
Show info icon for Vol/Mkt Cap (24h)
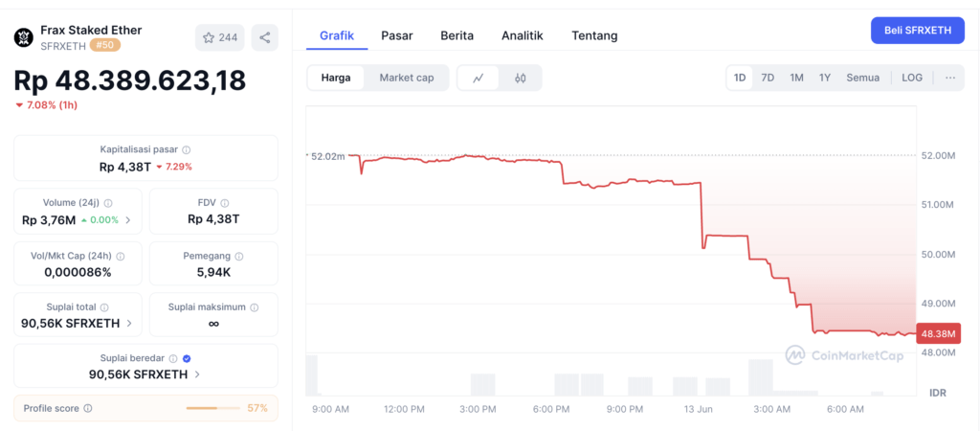coord(120,257)
